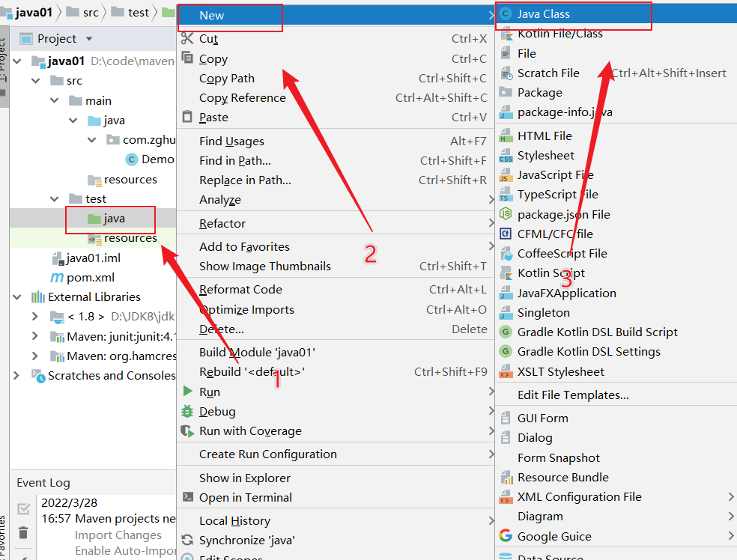Open Run with Coverage submenu
Image resolution: width=737 pixels, height=560 pixels.
[336, 430]
